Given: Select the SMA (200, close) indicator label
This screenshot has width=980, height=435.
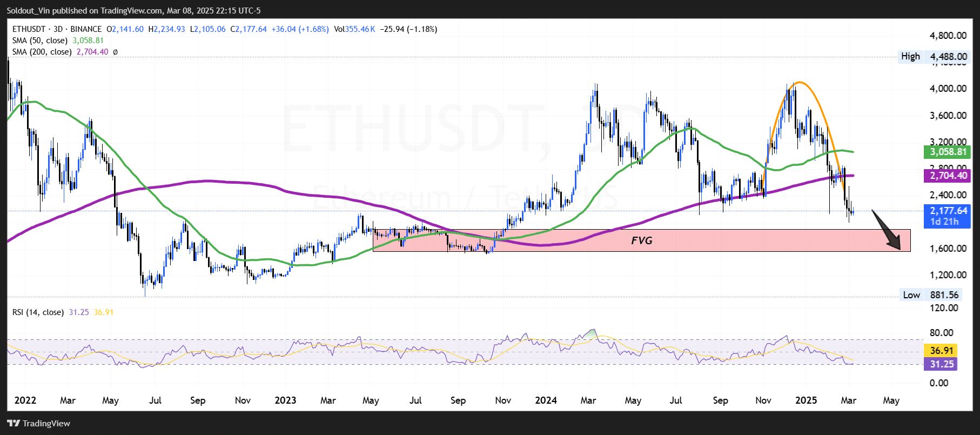Looking at the screenshot, I should point(42,52).
